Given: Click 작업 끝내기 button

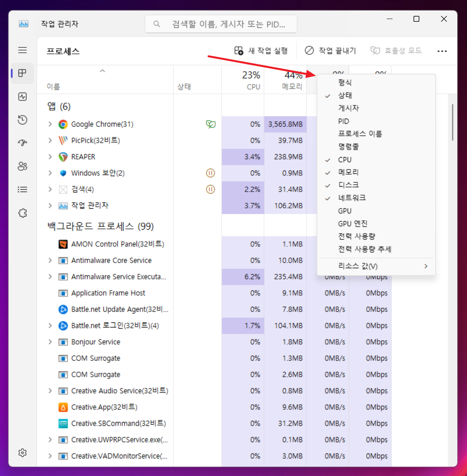Looking at the screenshot, I should click(x=330, y=51).
